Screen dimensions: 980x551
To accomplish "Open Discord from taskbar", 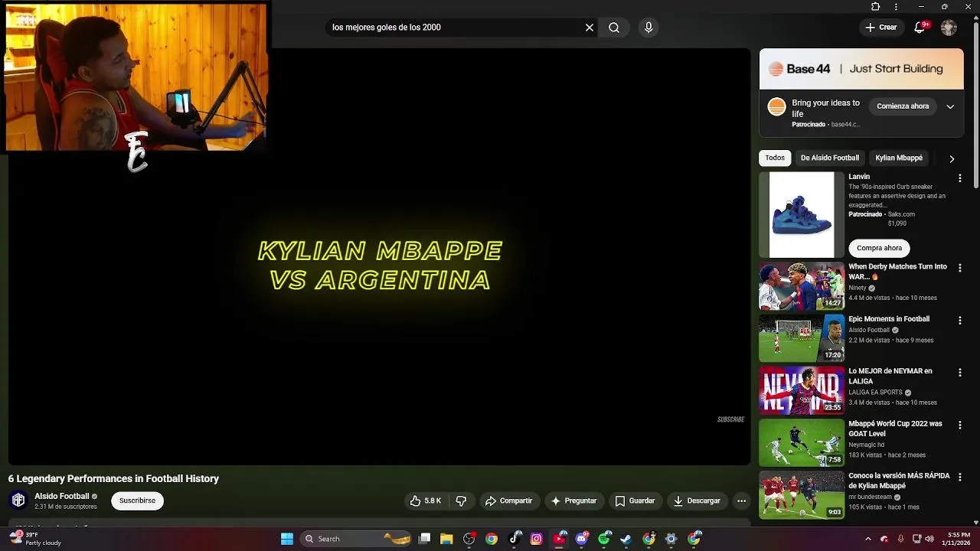I will coord(582,539).
